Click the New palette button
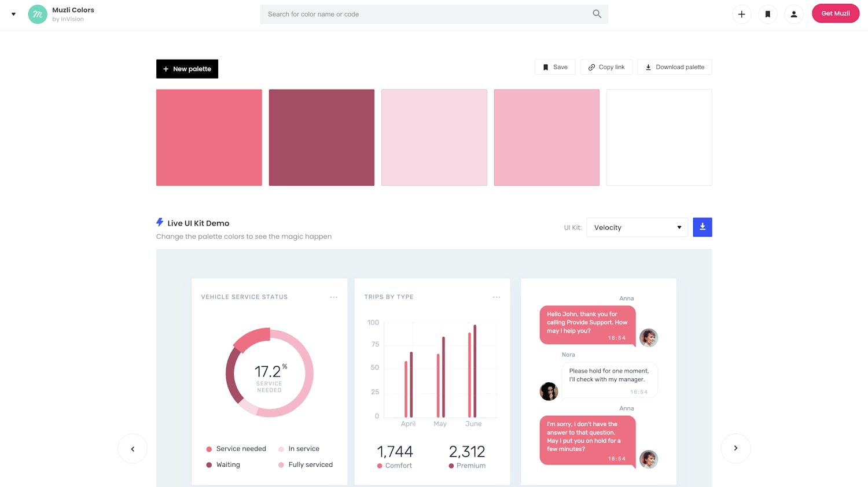Viewport: 868px width, 487px height. pyautogui.click(x=187, y=69)
